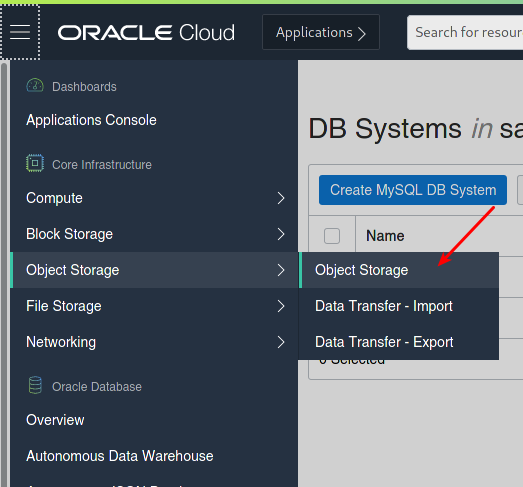Expand the Networking submenu chevron

281,342
